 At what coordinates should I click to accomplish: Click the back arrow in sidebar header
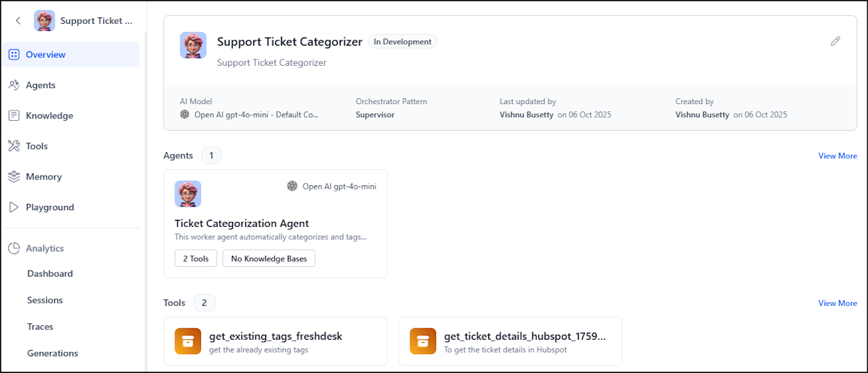tap(18, 21)
